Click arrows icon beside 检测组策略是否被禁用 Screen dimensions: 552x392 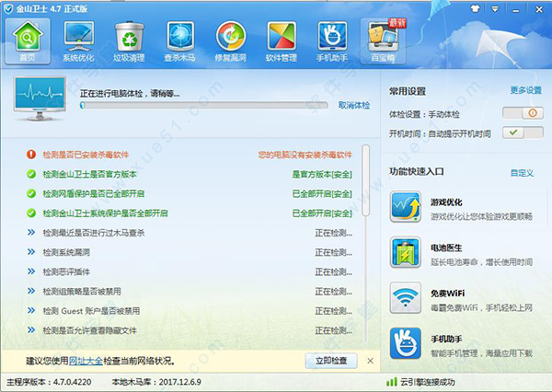(31, 292)
